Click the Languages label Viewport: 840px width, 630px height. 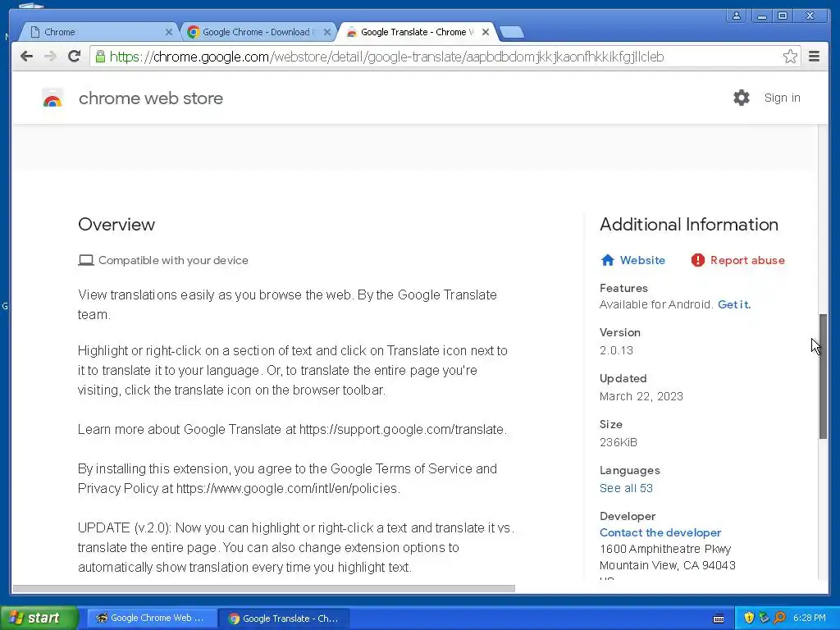point(629,470)
